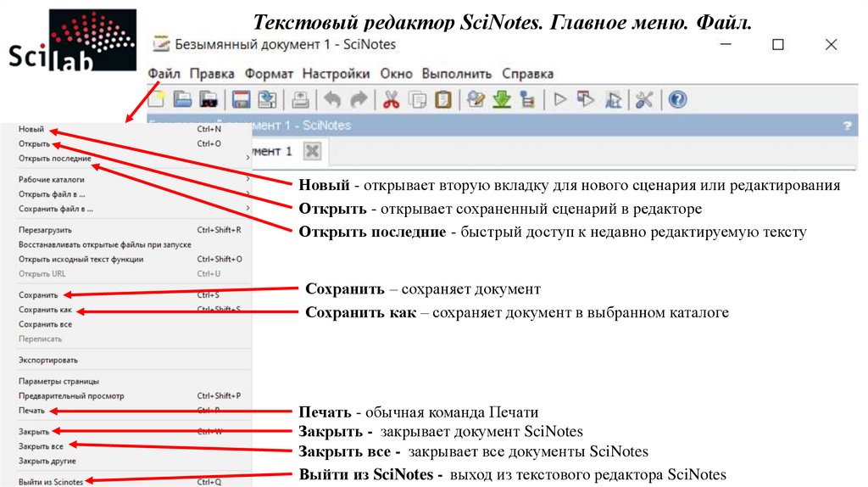The width and height of the screenshot is (868, 487).
Task: Open the Справка menu
Action: 527,74
